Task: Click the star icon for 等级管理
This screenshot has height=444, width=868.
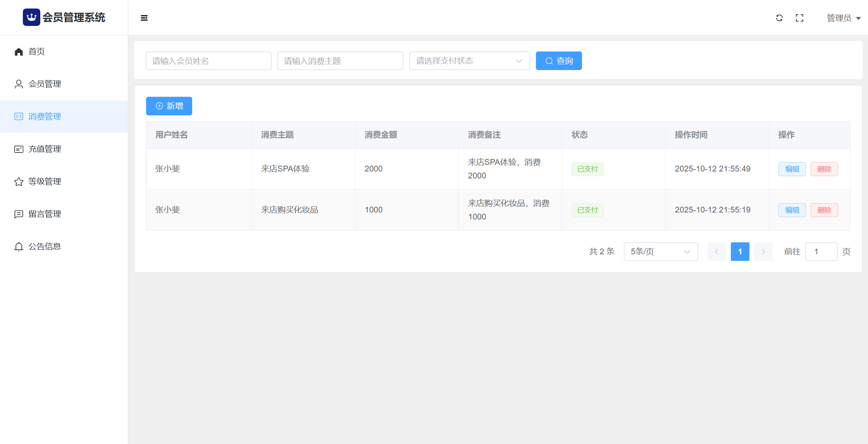Action: coord(19,182)
